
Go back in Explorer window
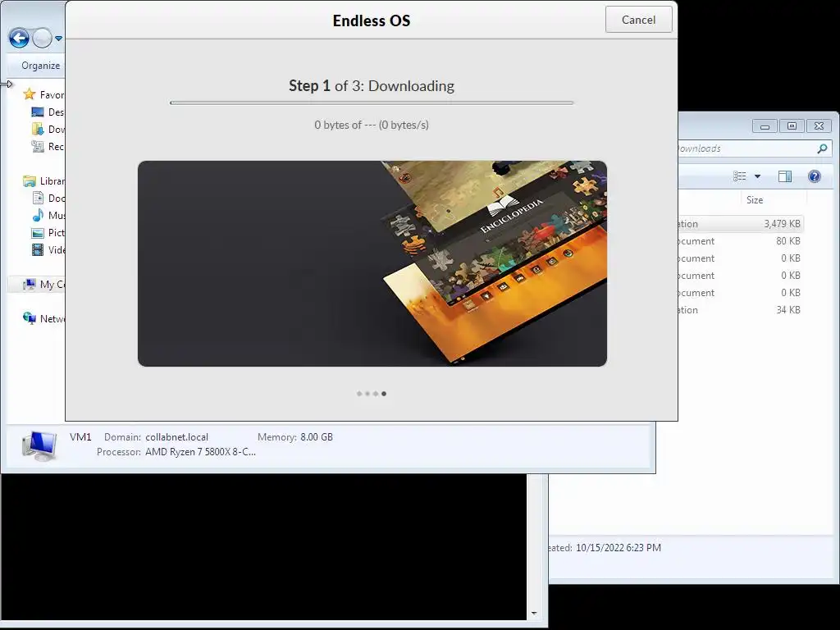point(19,38)
